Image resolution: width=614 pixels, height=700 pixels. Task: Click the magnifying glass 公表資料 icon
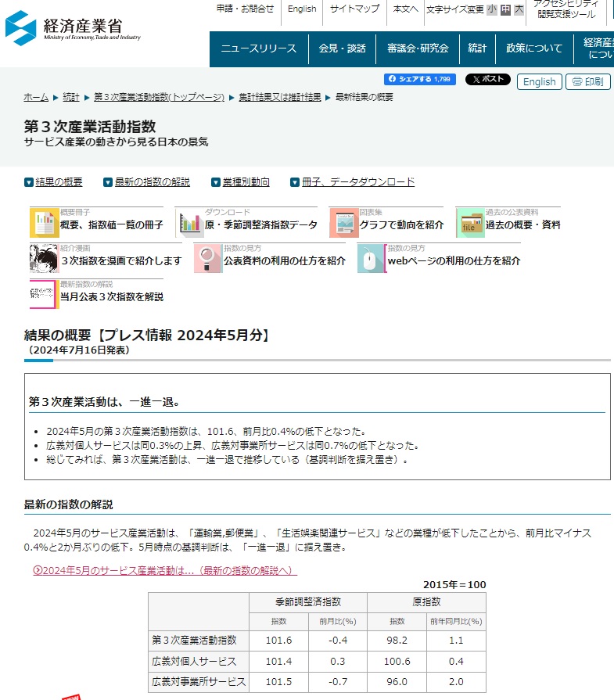(208, 259)
